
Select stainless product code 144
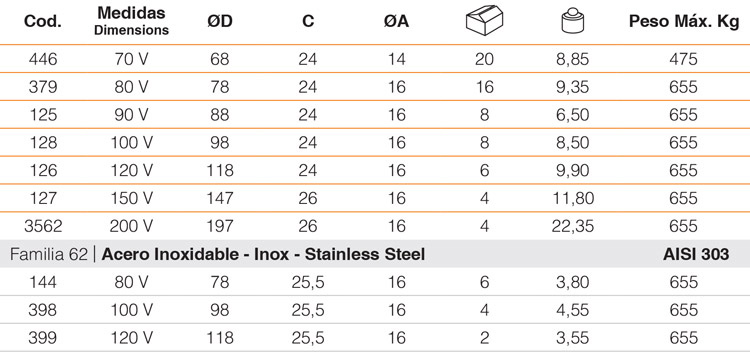[x=43, y=282]
